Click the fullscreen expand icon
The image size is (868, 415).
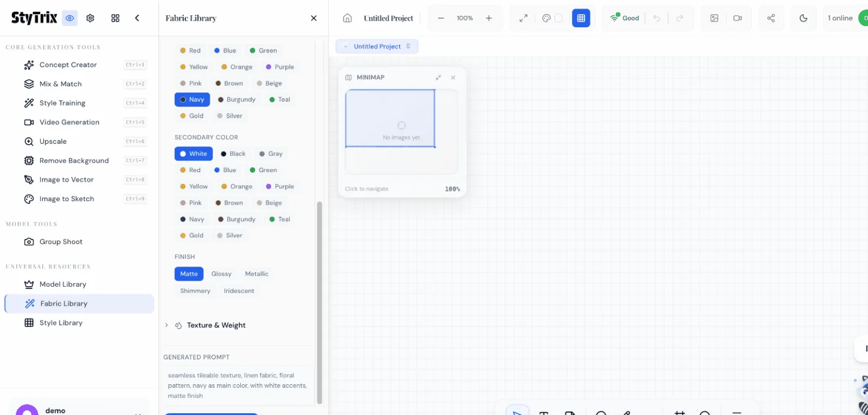pyautogui.click(x=523, y=18)
